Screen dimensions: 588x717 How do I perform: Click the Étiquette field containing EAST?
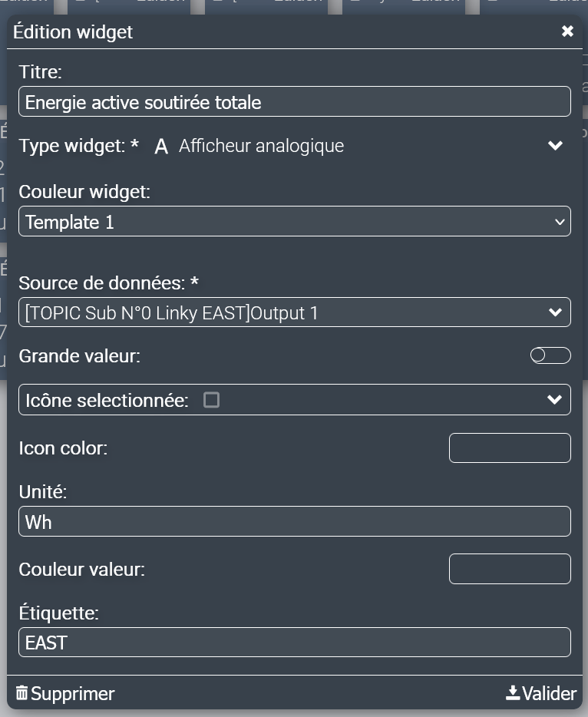pyautogui.click(x=294, y=643)
